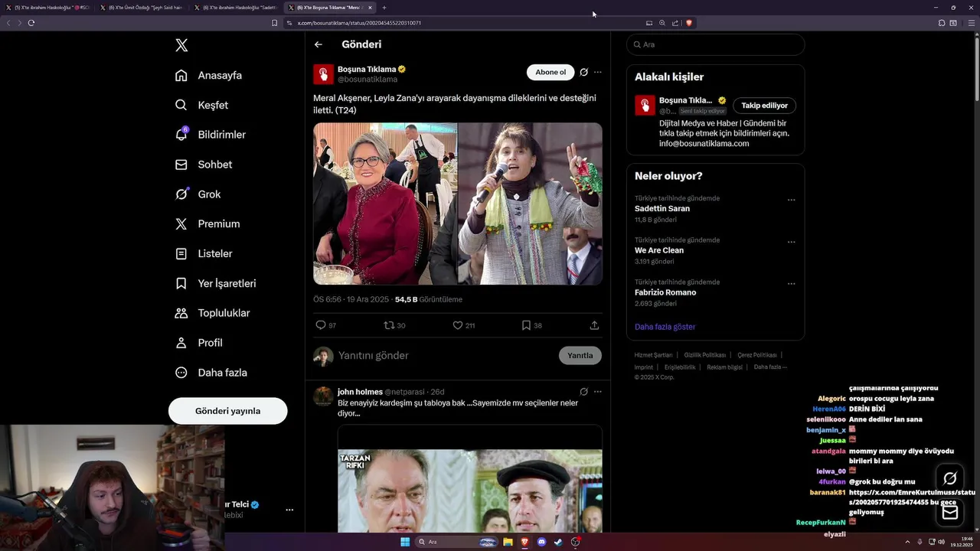
Task: Open options for Fabrizio Romano trend
Action: (791, 284)
